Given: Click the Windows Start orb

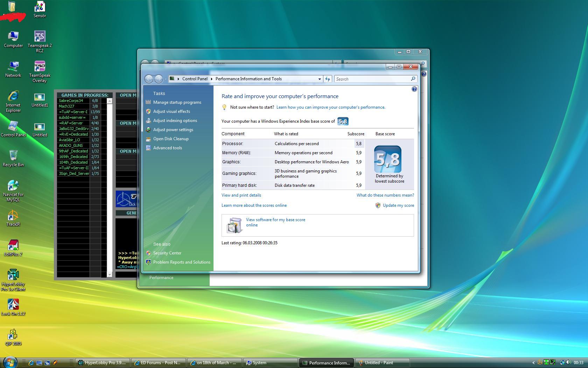Looking at the screenshot, I should tap(10, 362).
